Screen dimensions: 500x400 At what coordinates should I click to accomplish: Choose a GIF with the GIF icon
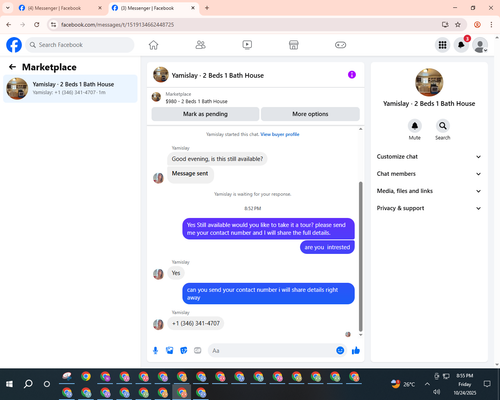[198, 350]
